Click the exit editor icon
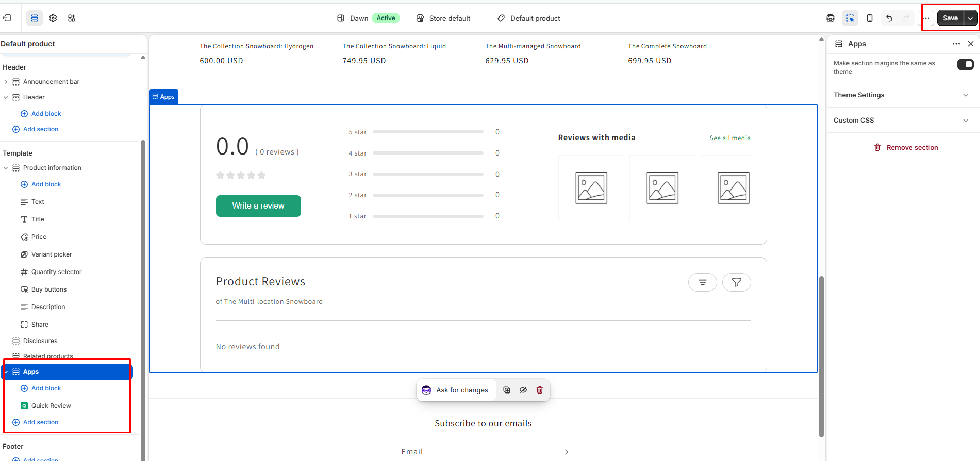The width and height of the screenshot is (980, 461). pyautogui.click(x=7, y=18)
